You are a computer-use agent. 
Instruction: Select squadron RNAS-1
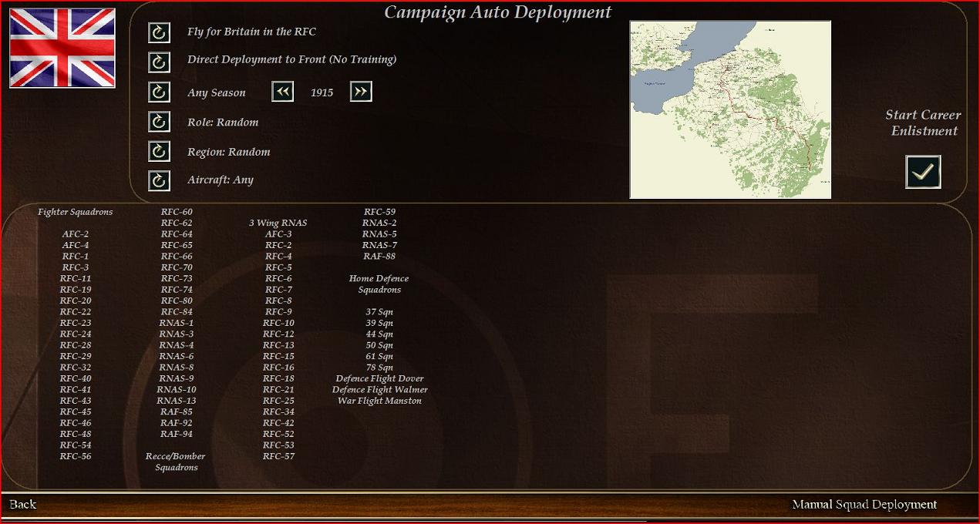(177, 324)
